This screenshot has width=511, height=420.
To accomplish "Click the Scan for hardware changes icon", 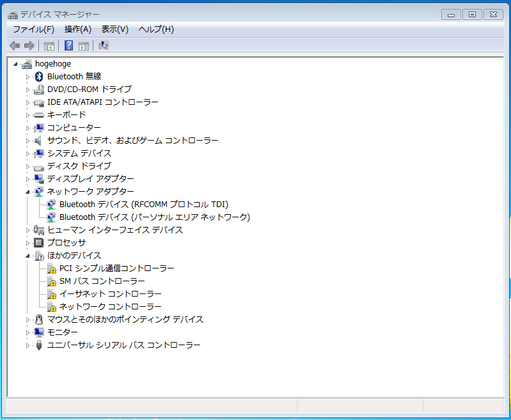I will tap(104, 45).
